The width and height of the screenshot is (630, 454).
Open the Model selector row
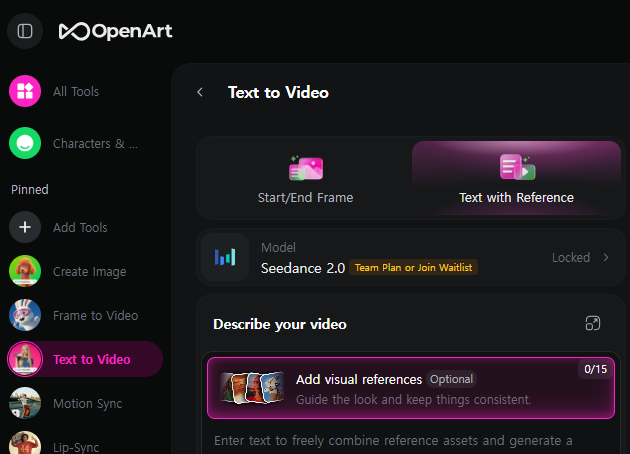[x=411, y=257]
